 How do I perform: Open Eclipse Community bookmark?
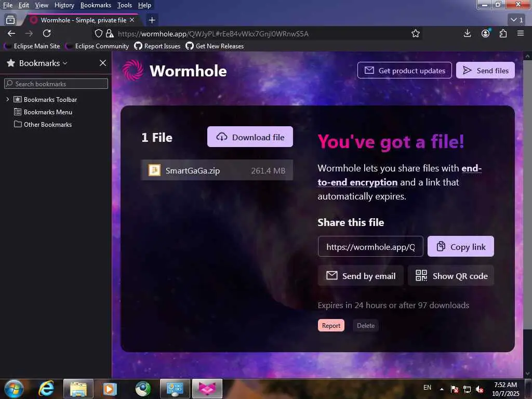click(x=97, y=46)
